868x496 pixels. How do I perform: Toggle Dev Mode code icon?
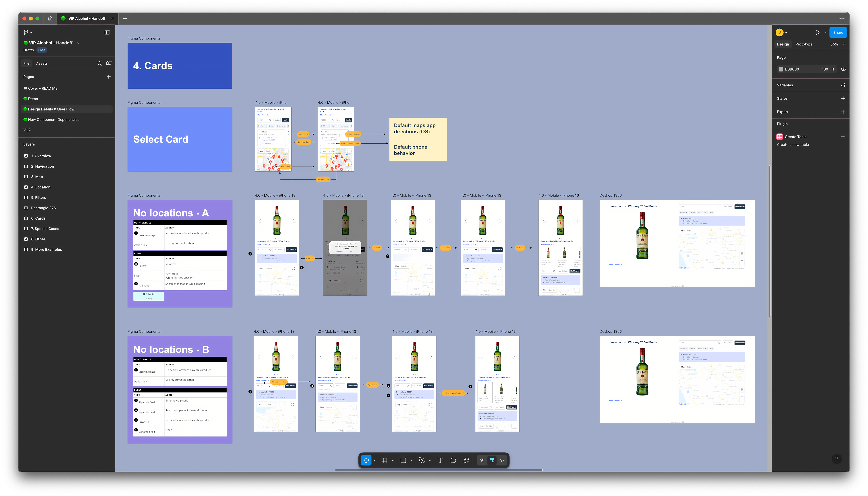point(502,460)
